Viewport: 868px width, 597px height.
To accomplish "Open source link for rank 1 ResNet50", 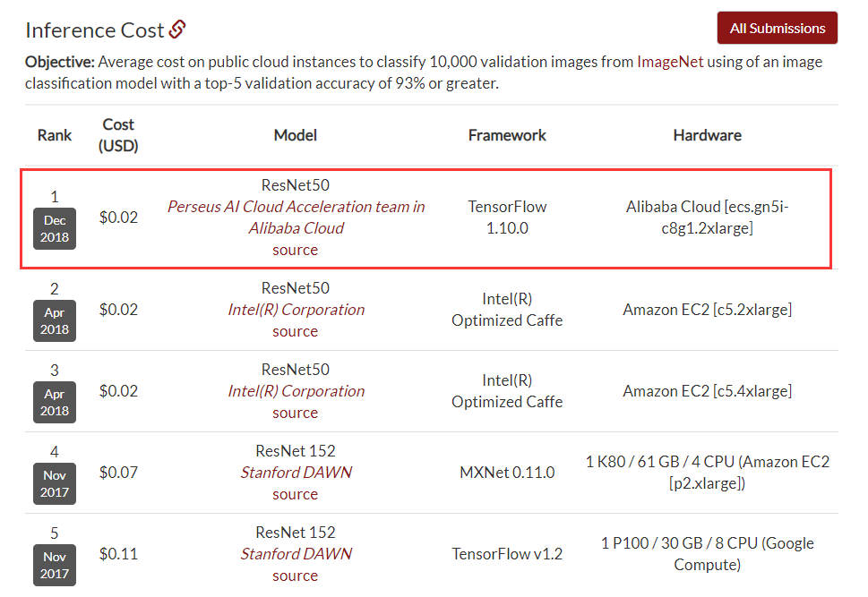I will (x=295, y=250).
